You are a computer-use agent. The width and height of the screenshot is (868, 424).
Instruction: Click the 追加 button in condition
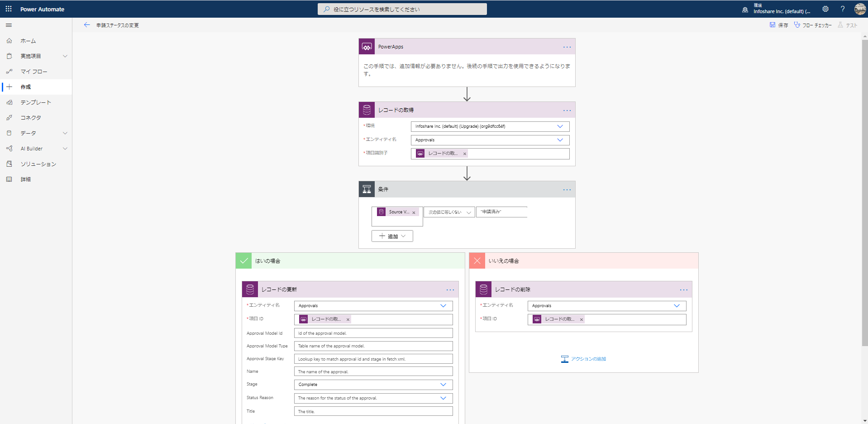point(392,236)
